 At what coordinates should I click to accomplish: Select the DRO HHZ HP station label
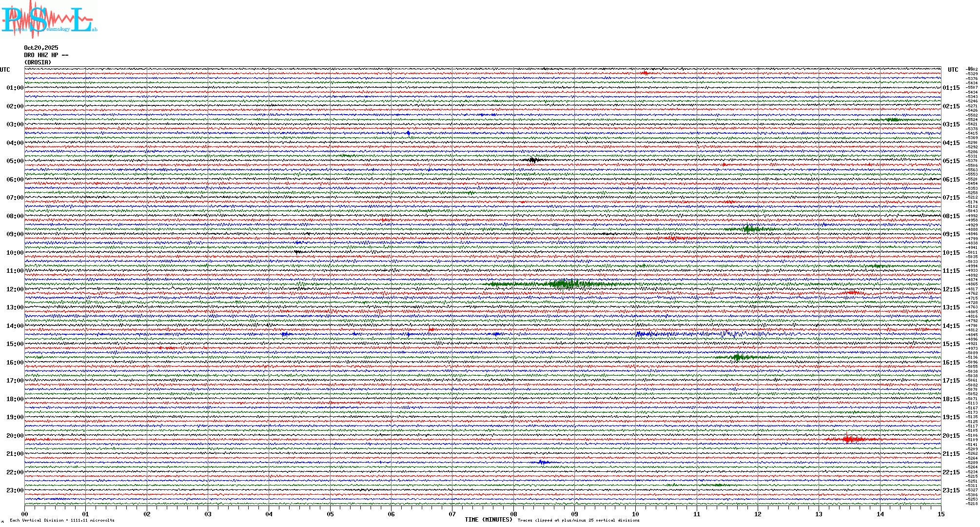click(46, 55)
